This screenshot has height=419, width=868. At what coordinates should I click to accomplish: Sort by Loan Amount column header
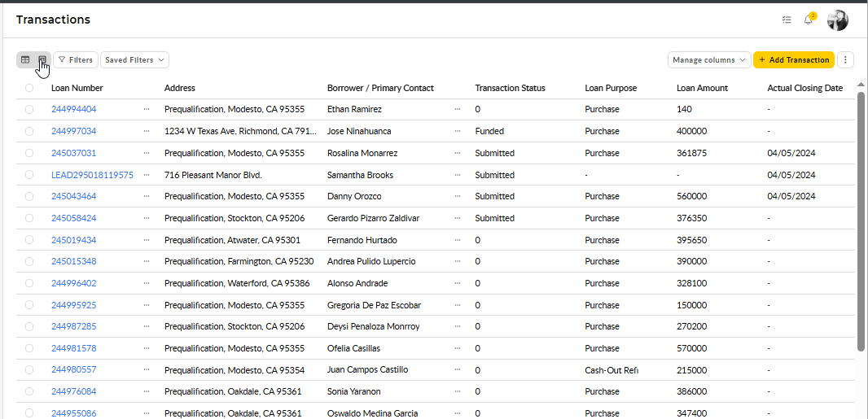coord(702,88)
